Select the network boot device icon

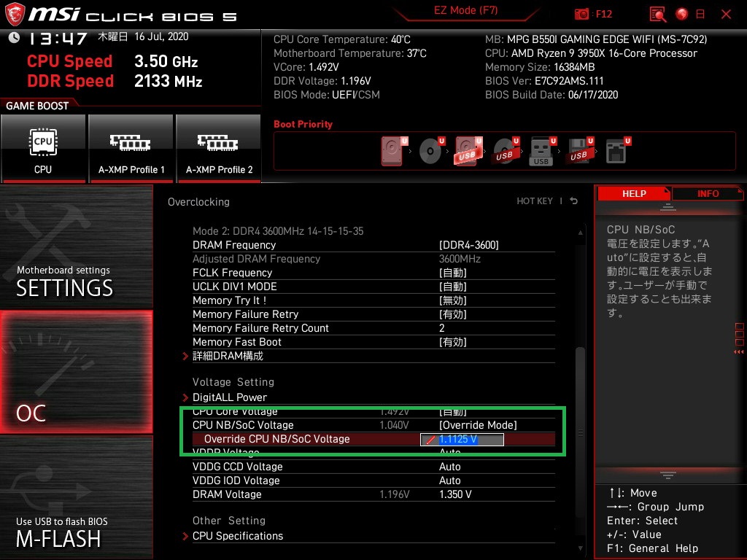click(617, 151)
